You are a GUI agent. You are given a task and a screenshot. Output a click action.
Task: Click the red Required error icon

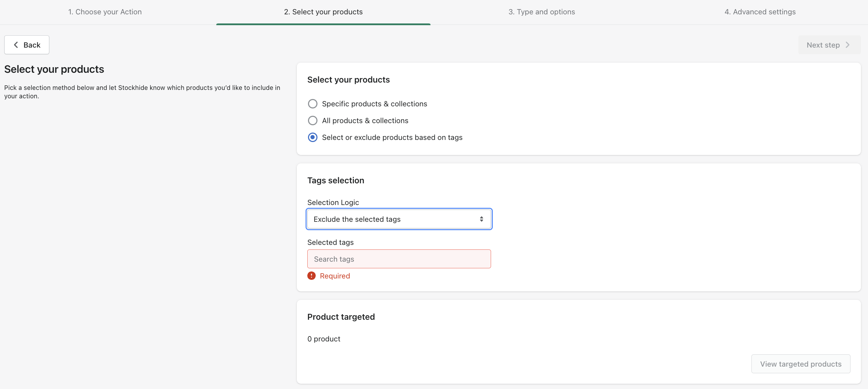coord(311,276)
